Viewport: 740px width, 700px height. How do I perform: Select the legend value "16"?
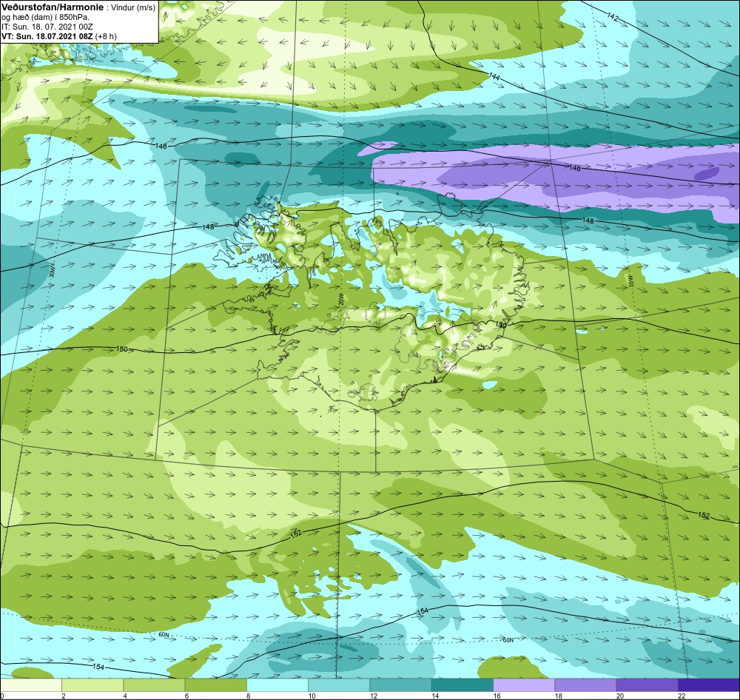(x=496, y=696)
